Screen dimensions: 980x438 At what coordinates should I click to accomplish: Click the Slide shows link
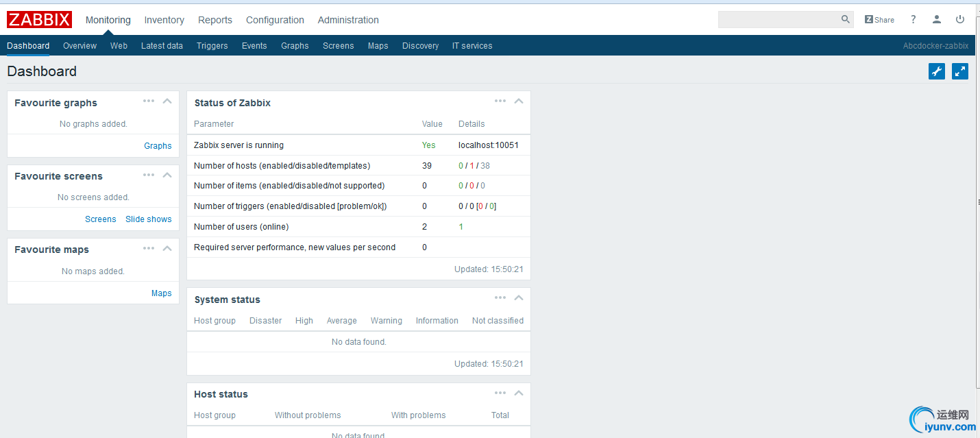[x=149, y=219]
